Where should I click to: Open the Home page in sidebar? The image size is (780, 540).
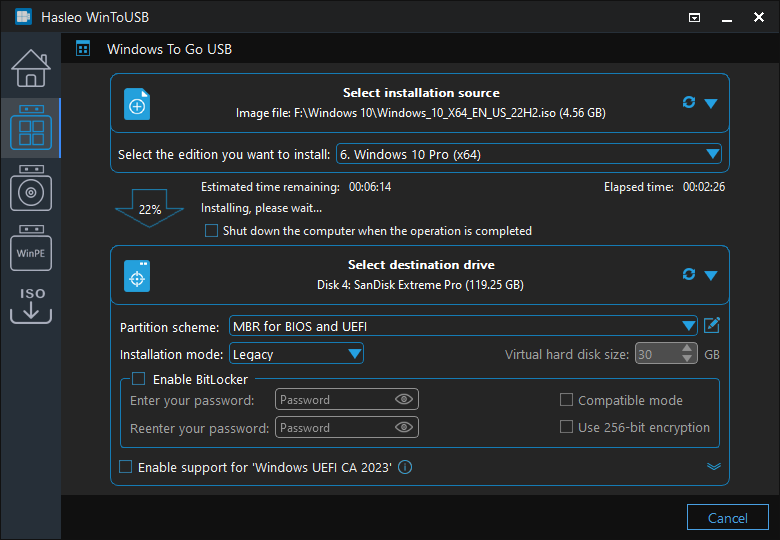point(31,68)
